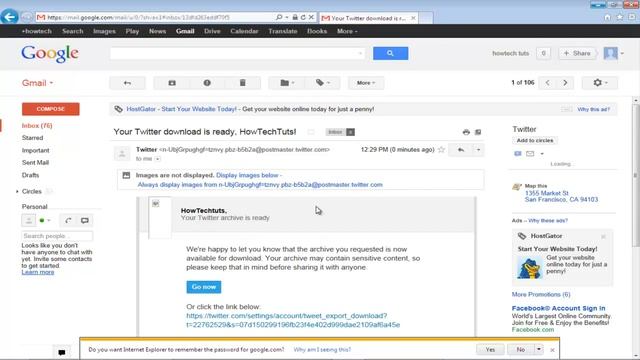This screenshot has height=360, width=640.
Task: Close the password notification bar
Action: point(552,350)
